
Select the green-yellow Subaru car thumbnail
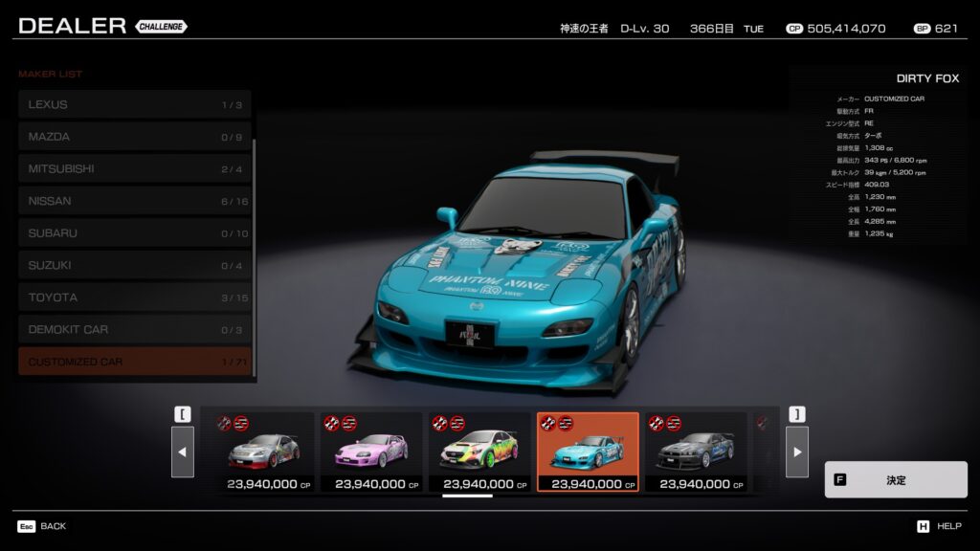(480, 452)
